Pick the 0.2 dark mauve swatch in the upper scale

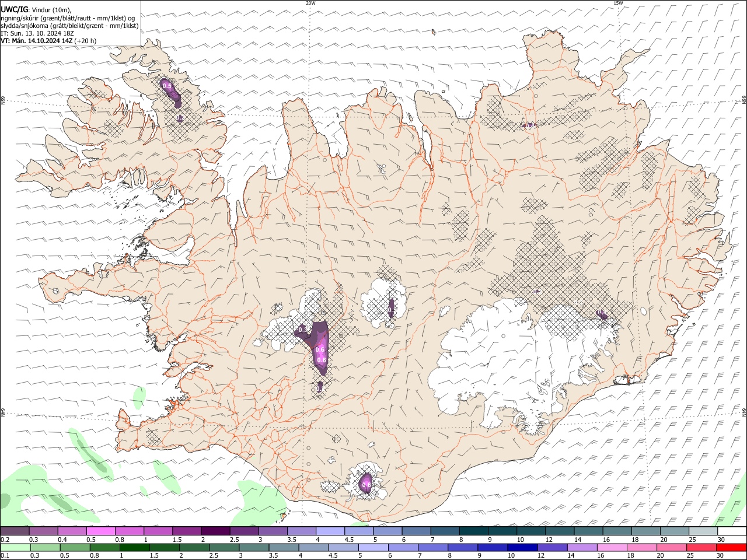[x=15, y=531]
